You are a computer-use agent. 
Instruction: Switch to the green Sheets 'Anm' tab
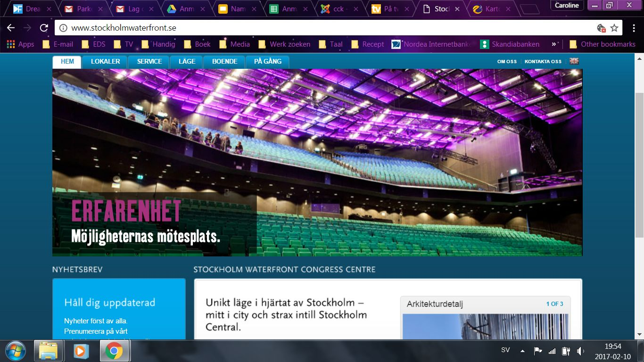pyautogui.click(x=288, y=9)
